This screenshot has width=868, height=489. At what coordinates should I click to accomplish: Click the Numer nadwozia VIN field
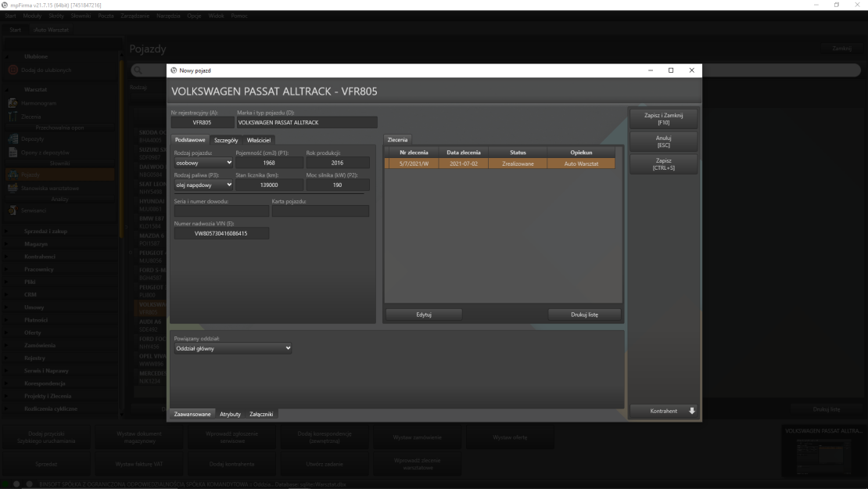click(x=221, y=233)
